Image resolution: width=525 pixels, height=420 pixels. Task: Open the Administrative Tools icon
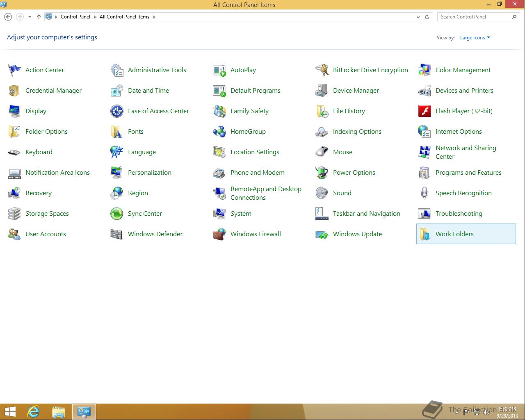117,70
